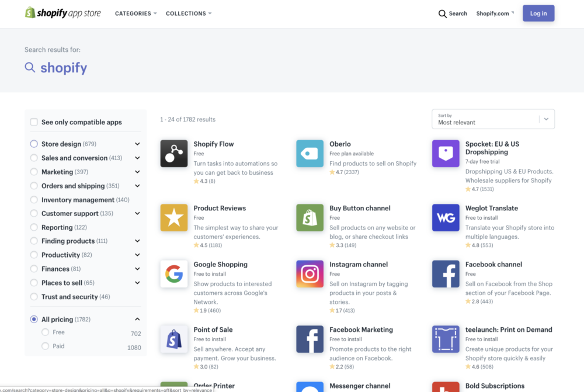
Task: Open the Point of Sale icon
Action: tap(174, 339)
